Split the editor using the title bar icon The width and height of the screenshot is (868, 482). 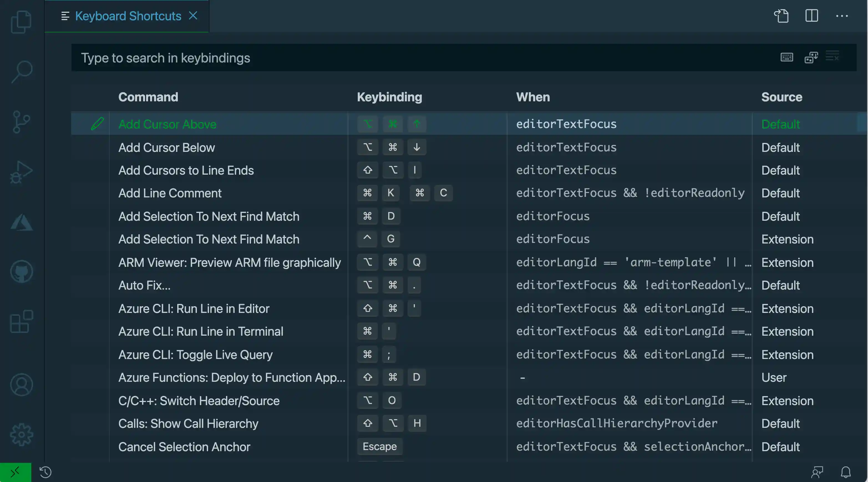pyautogui.click(x=812, y=16)
